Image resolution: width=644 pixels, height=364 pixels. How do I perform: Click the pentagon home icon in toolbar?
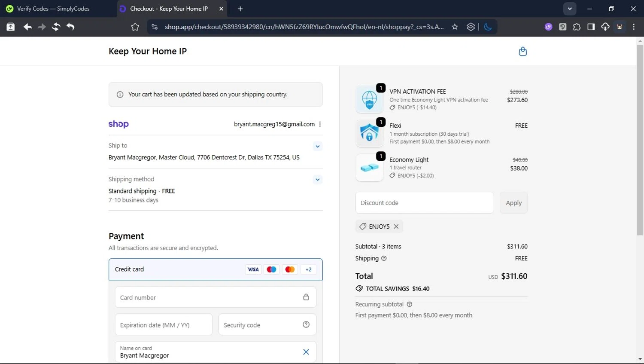[x=135, y=27]
